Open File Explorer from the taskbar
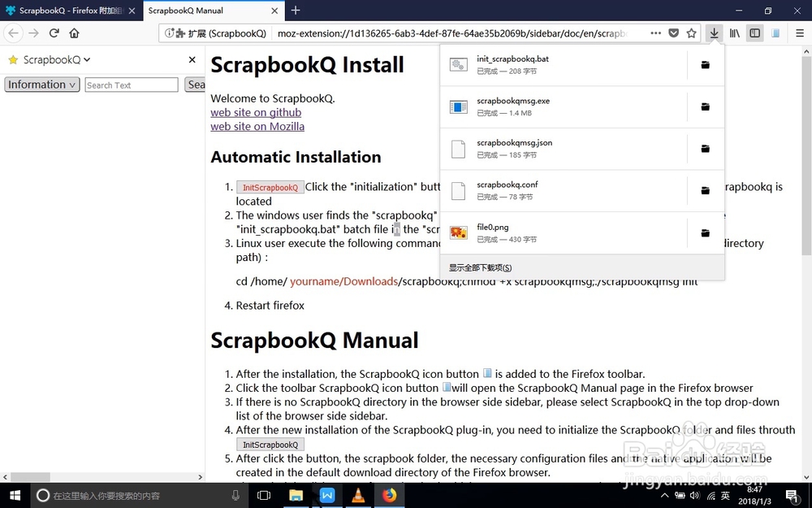Viewport: 812px width, 508px height. click(x=296, y=496)
